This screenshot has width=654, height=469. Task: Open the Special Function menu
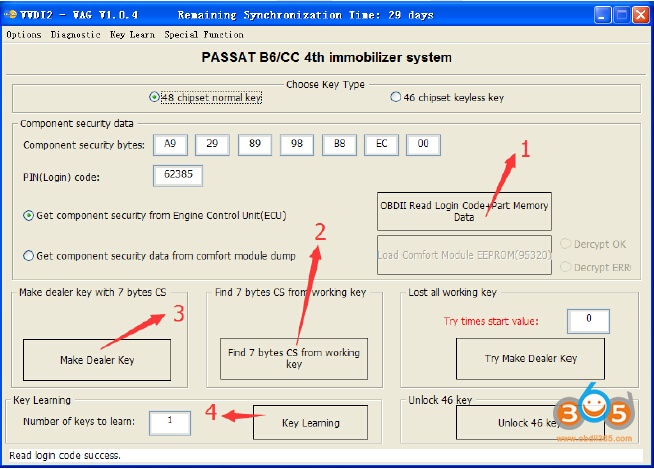[204, 35]
